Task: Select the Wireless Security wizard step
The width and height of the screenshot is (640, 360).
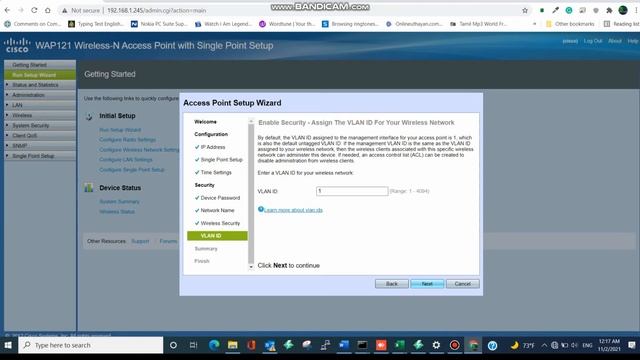Action: click(220, 223)
